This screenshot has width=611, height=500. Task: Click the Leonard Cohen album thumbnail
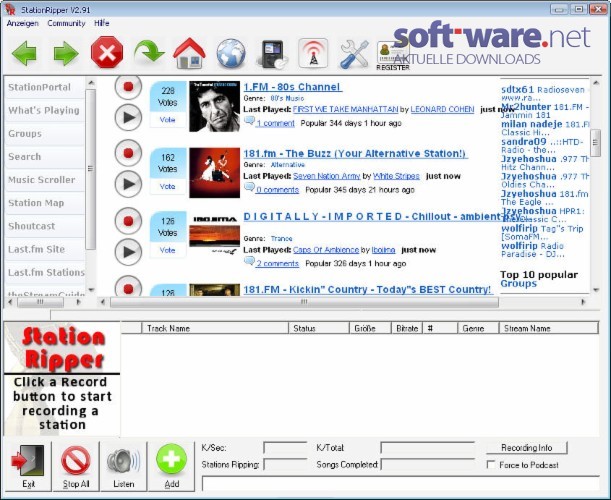[x=214, y=106]
